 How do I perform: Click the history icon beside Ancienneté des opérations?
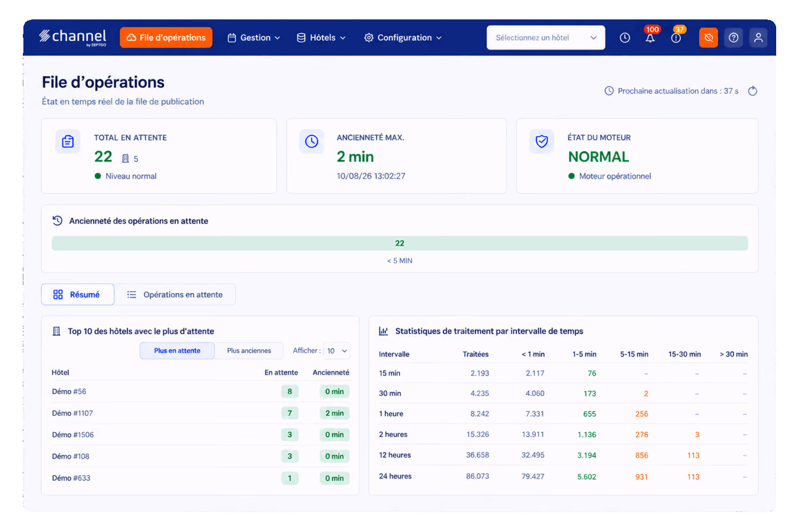[x=57, y=221]
